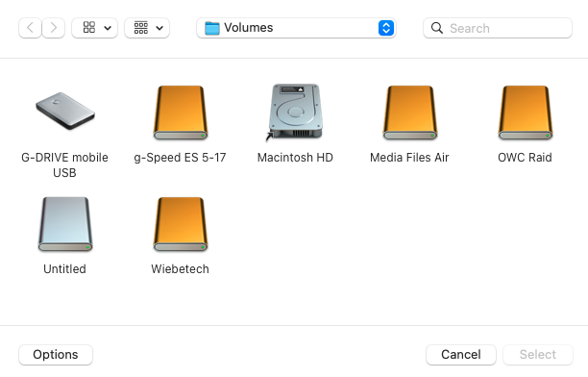This screenshot has width=588, height=377.
Task: Select the G-DRIVE mobile USB drive icon
Action: tap(65, 111)
